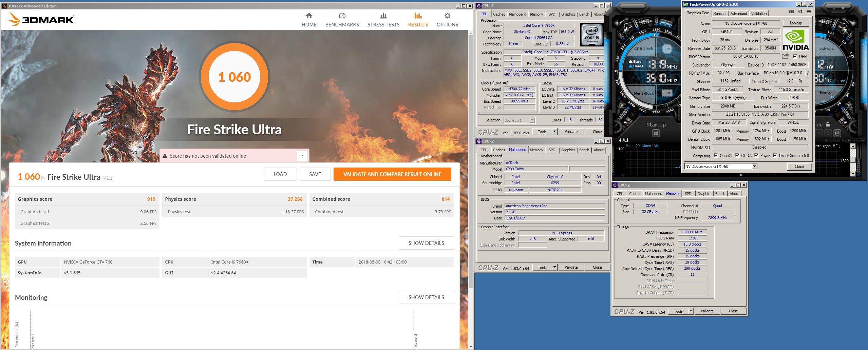Switch to Advanced tab in GPU-Z

pos(738,13)
